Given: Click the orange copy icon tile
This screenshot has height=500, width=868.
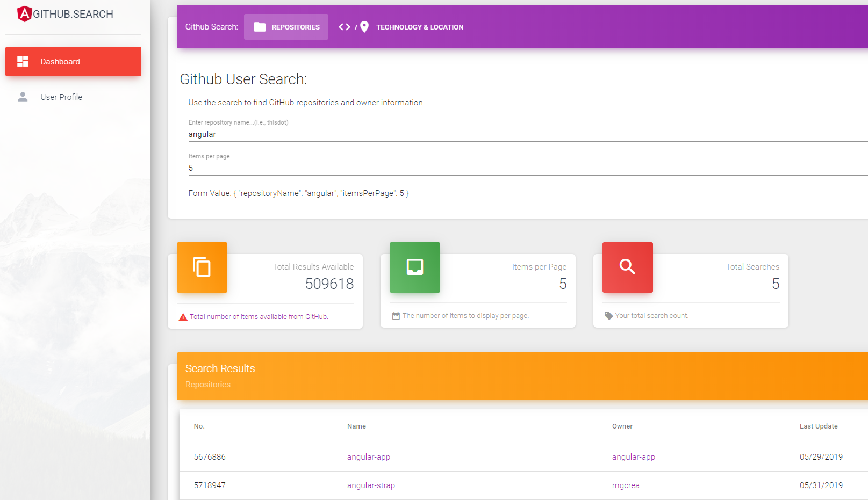Looking at the screenshot, I should pos(202,267).
